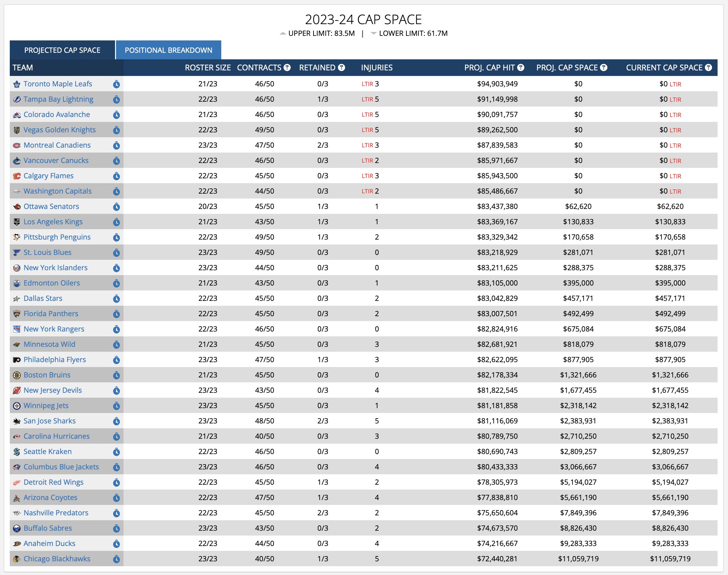Screen dimensions: 728x575
Task: Switch to the Positional Breakdown tab
Action: (x=168, y=50)
